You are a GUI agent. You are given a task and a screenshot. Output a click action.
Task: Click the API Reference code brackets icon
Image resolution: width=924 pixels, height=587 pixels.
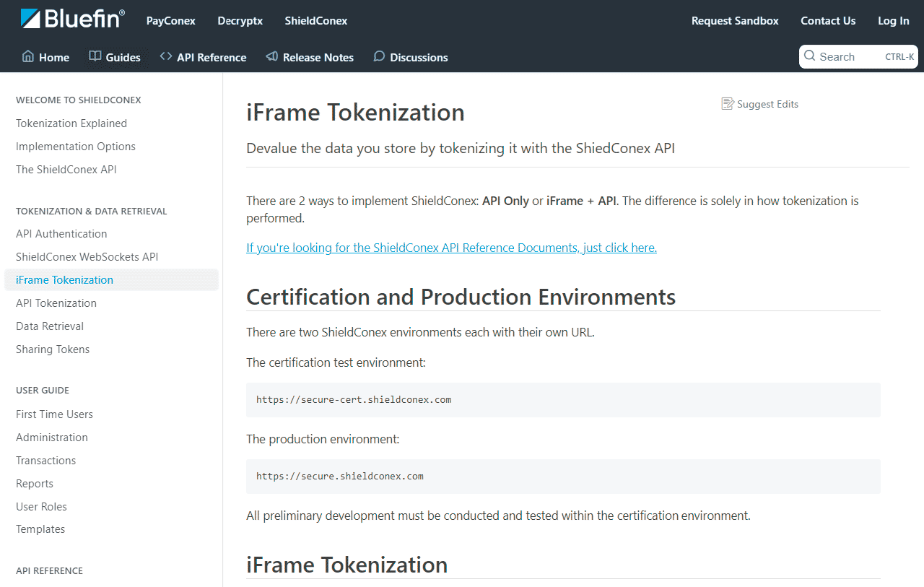166,56
